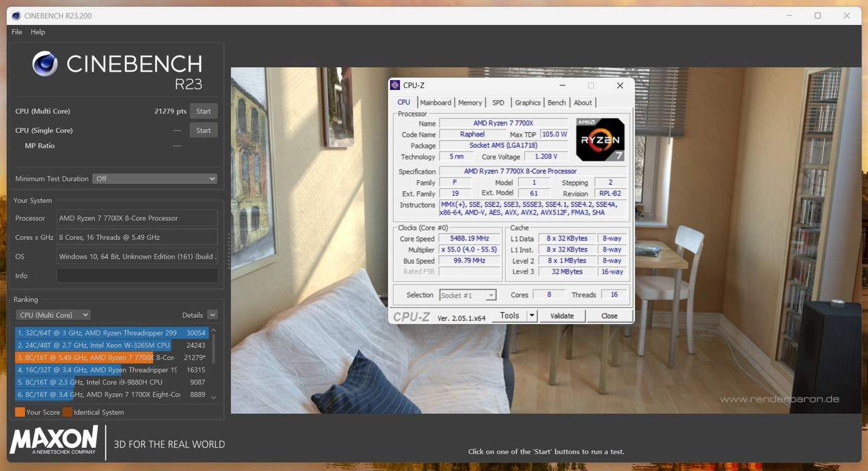Click the Core Speed value 5488.19 MHz

coord(470,239)
